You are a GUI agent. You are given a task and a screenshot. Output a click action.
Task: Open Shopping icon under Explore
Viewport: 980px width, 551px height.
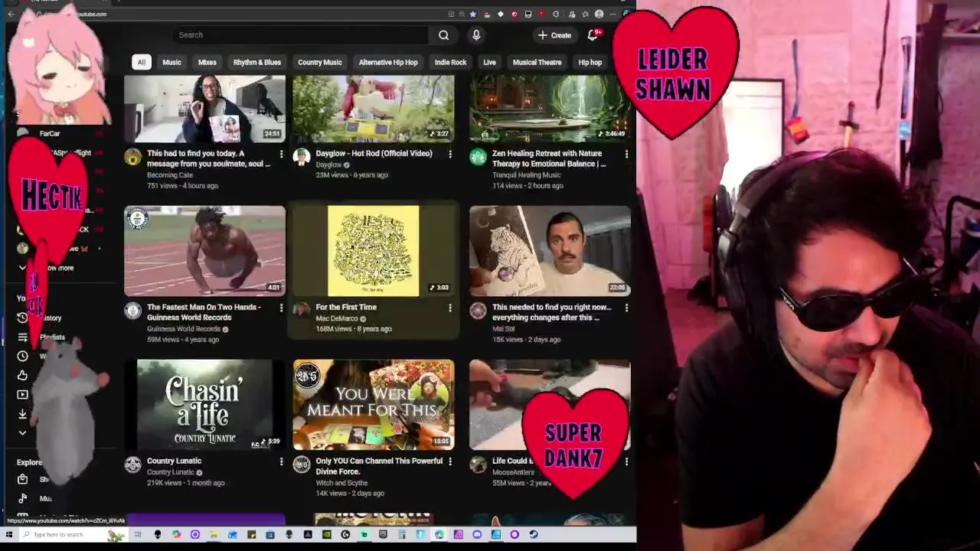22,479
